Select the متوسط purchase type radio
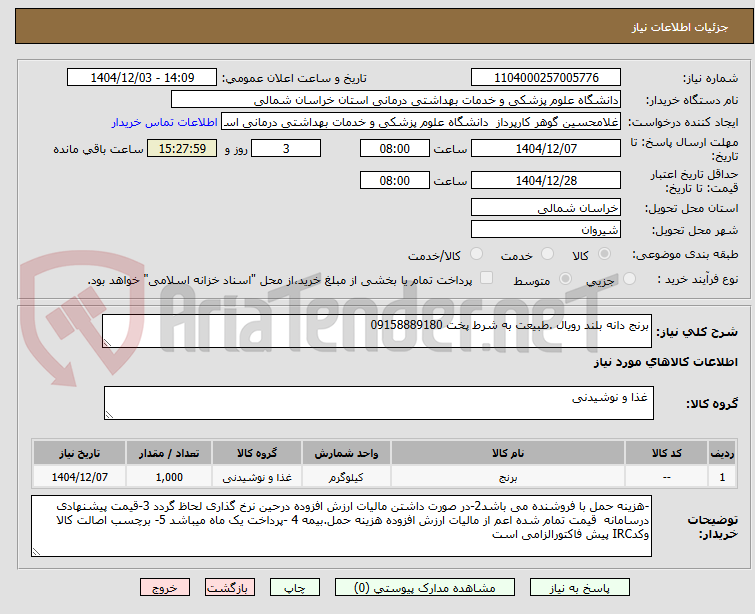 coord(565,278)
